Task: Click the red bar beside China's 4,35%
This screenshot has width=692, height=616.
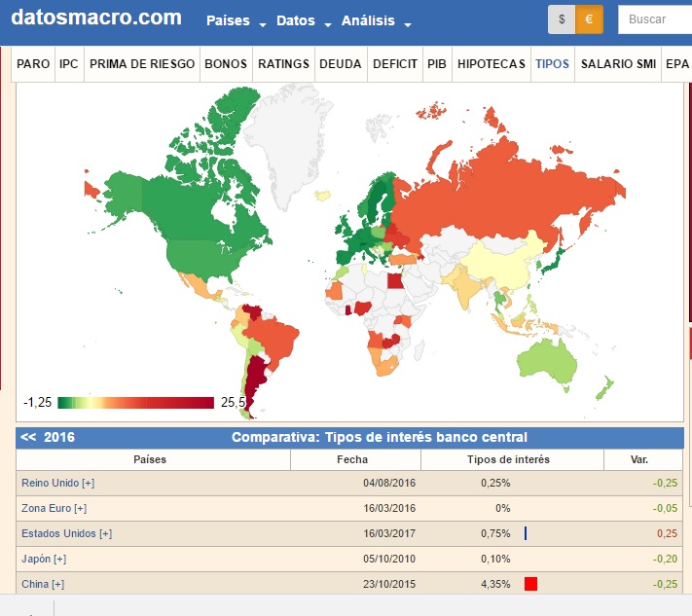Action: (530, 584)
